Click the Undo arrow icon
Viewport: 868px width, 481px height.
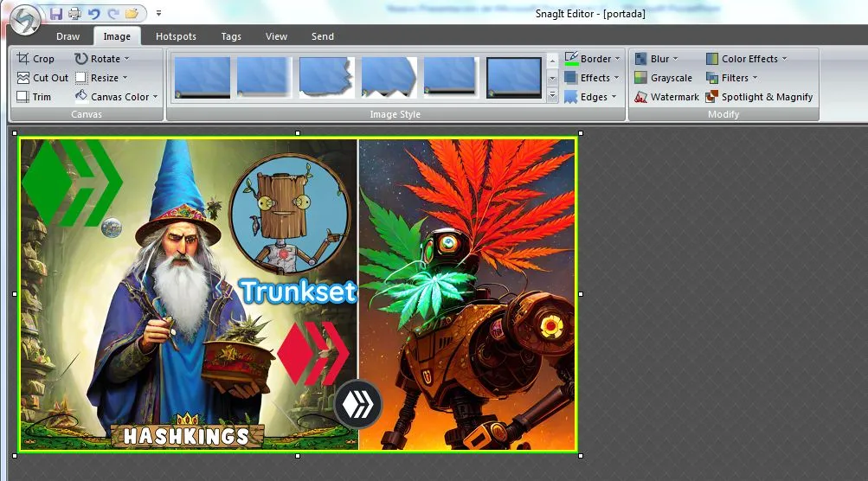pos(93,13)
